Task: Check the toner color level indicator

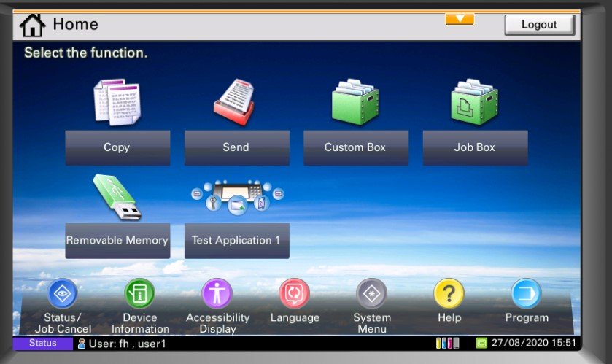Action: [447, 343]
